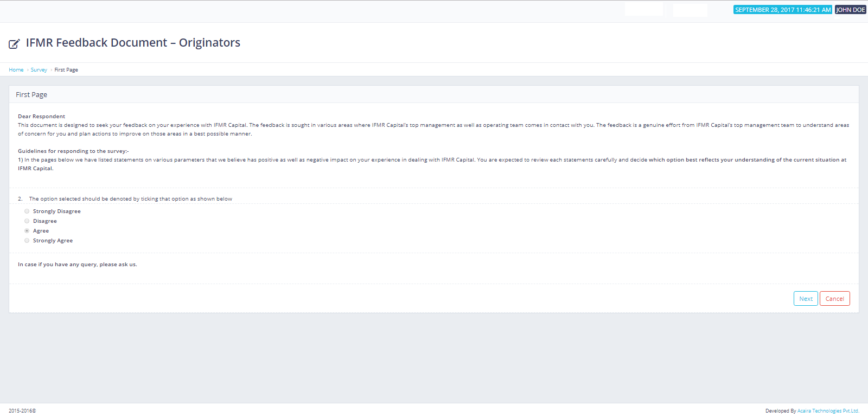Image resolution: width=868 pixels, height=418 pixels.
Task: Choose the Agree radio button
Action: pos(27,231)
